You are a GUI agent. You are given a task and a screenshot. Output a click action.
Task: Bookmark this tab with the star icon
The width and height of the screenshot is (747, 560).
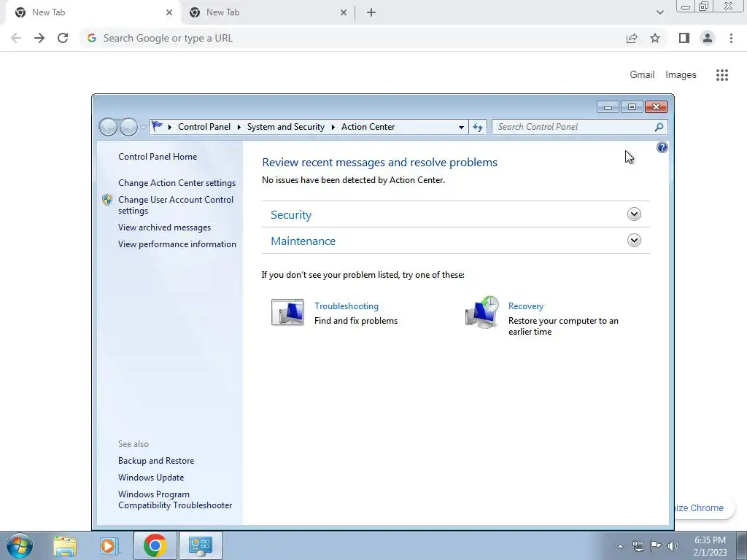coord(655,38)
